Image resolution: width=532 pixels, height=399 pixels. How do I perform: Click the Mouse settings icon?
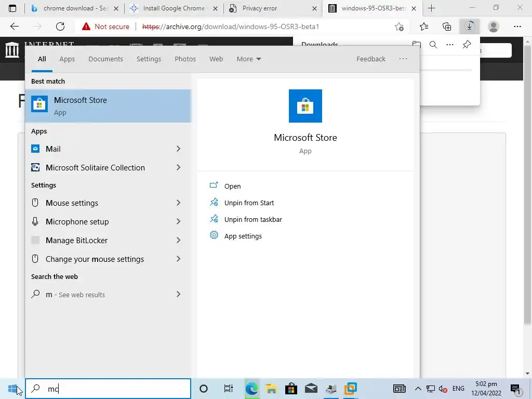35,203
